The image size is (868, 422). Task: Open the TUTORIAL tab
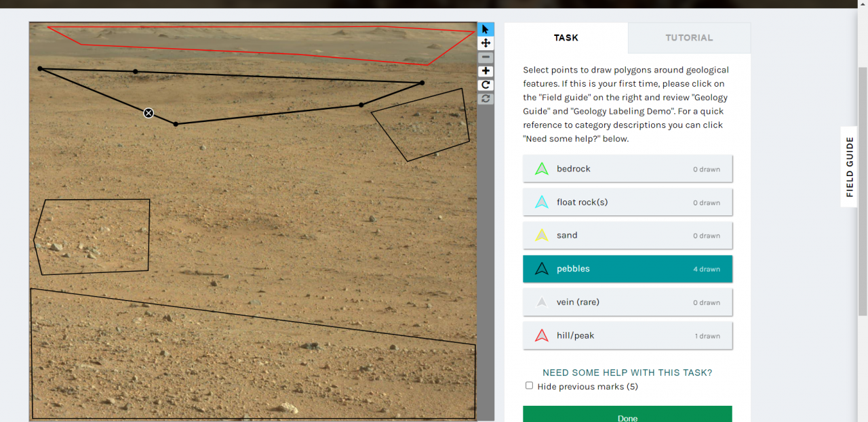point(689,38)
